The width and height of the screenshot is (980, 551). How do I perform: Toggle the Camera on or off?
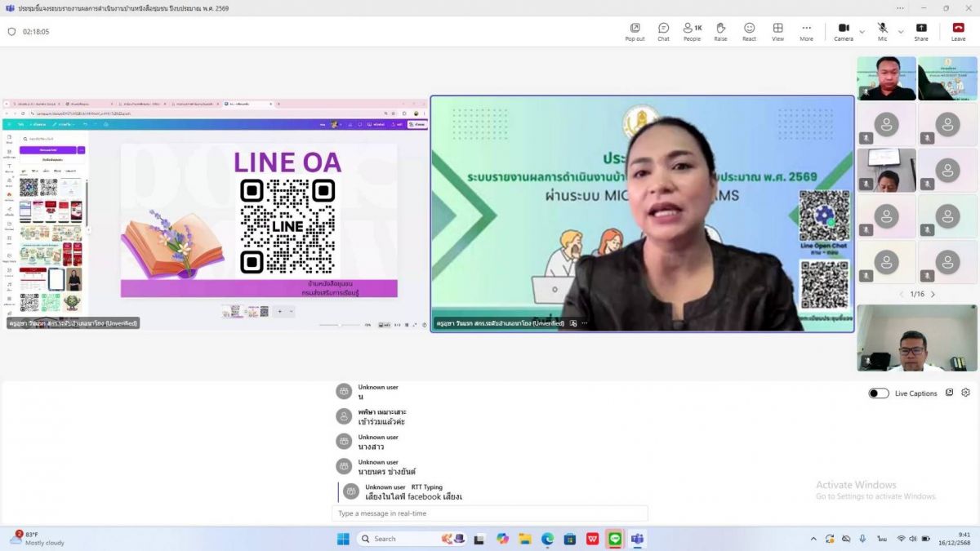tap(843, 31)
